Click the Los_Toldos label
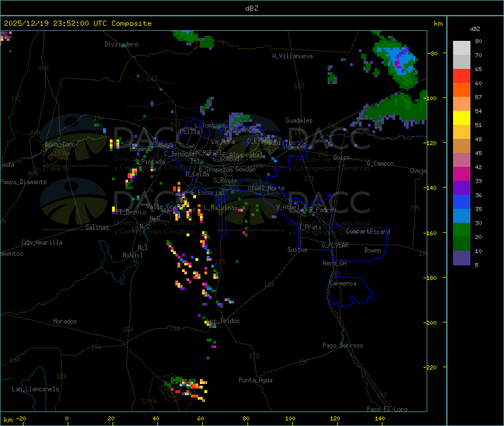The image size is (504, 426). pyautogui.click(x=223, y=321)
